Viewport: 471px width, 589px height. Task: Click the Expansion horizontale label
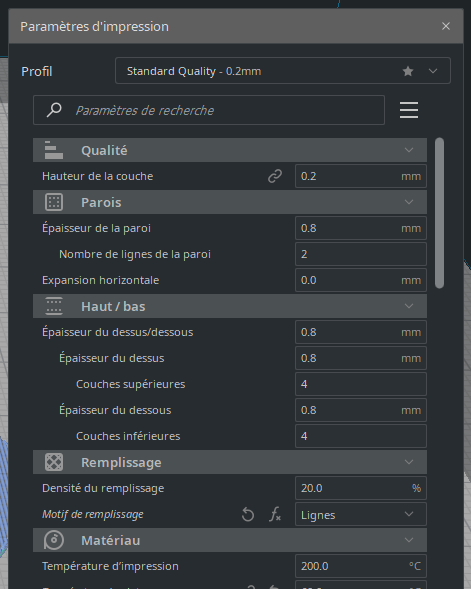(101, 280)
